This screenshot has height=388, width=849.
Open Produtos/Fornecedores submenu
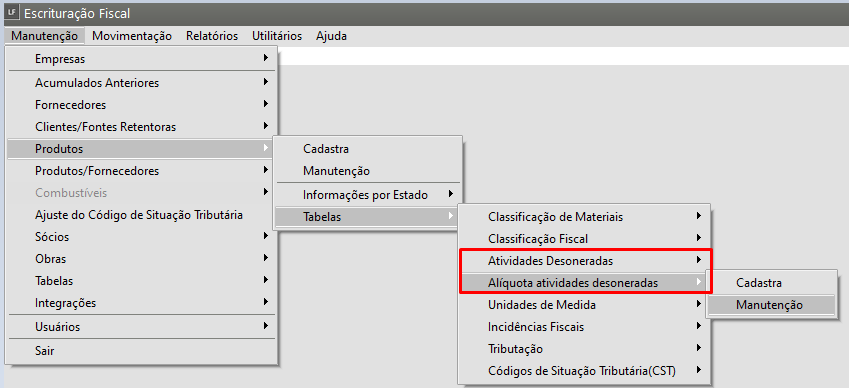pyautogui.click(x=142, y=170)
